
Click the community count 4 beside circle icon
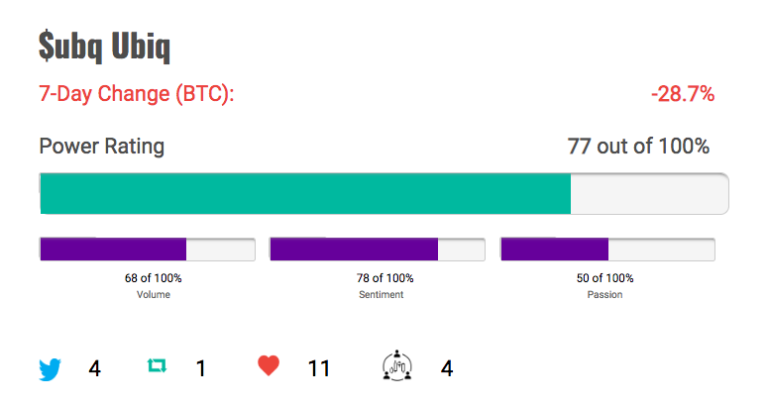tap(447, 368)
